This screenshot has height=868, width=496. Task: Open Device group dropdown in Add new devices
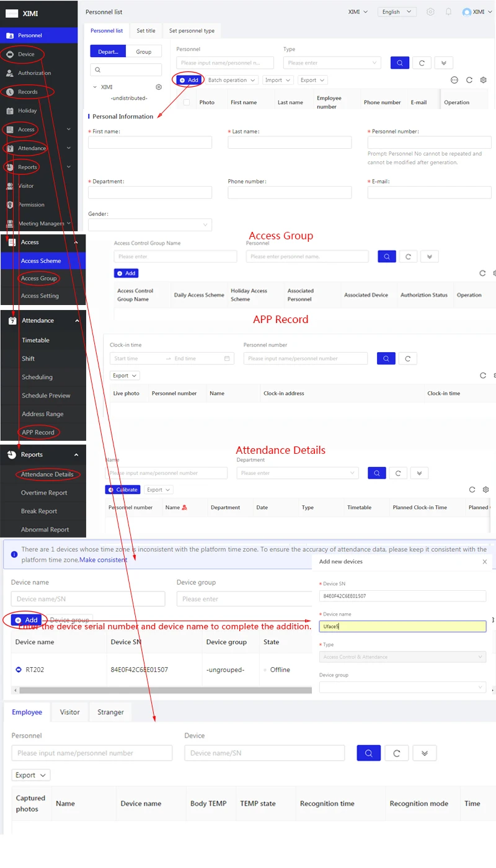click(402, 687)
